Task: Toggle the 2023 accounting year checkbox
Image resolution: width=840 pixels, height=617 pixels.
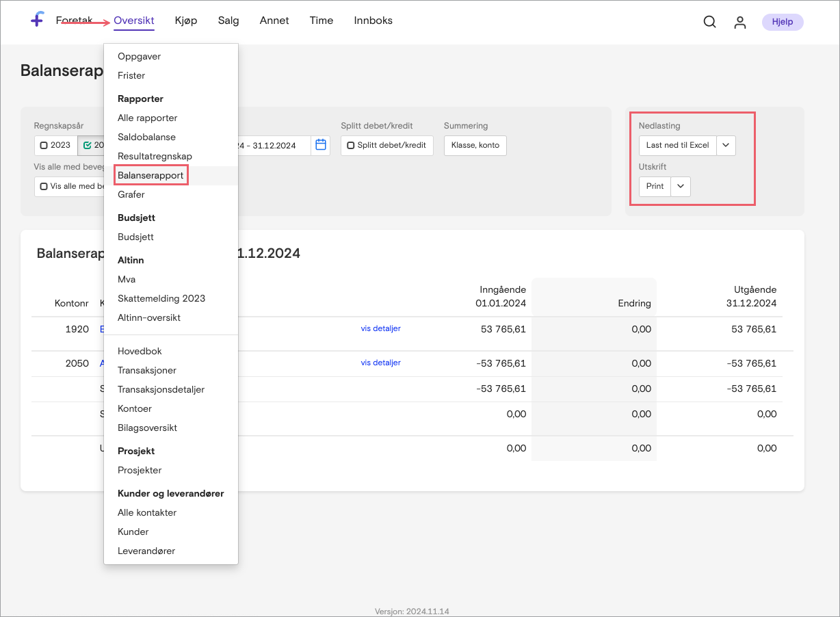Action: pos(44,146)
